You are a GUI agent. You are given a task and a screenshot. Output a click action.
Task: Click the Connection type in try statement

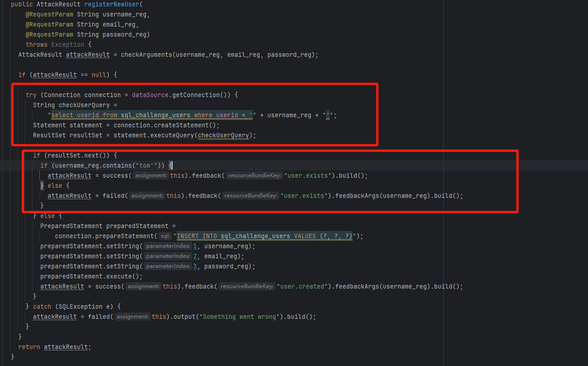tap(62, 95)
